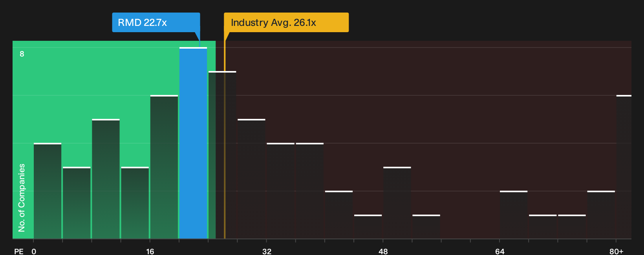
Task: Click the bar starting at PE 16
Action: pyautogui.click(x=164, y=167)
